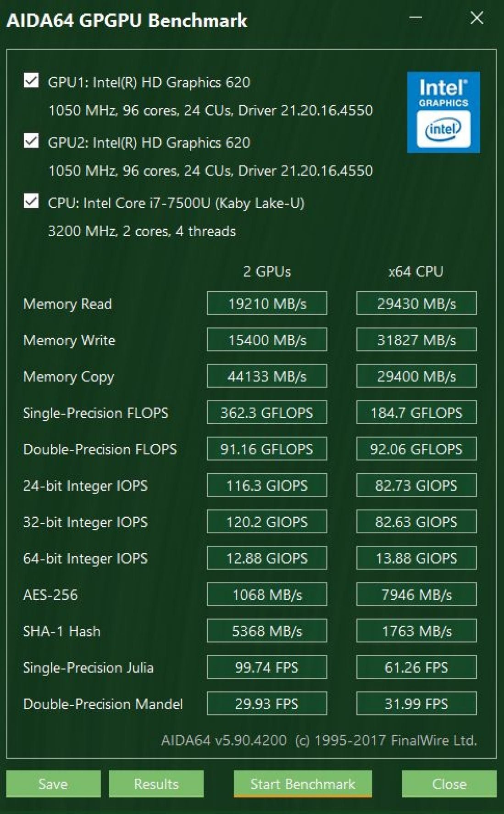
Task: Select the CPU Memory Write value box
Action: 416,340
